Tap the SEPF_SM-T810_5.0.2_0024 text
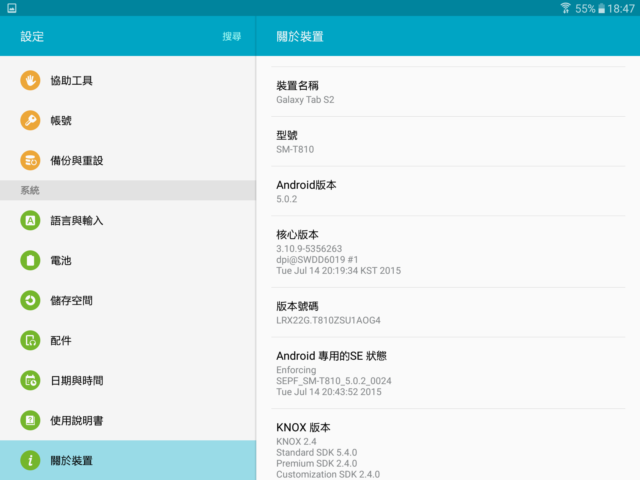The image size is (640, 480). (x=333, y=381)
